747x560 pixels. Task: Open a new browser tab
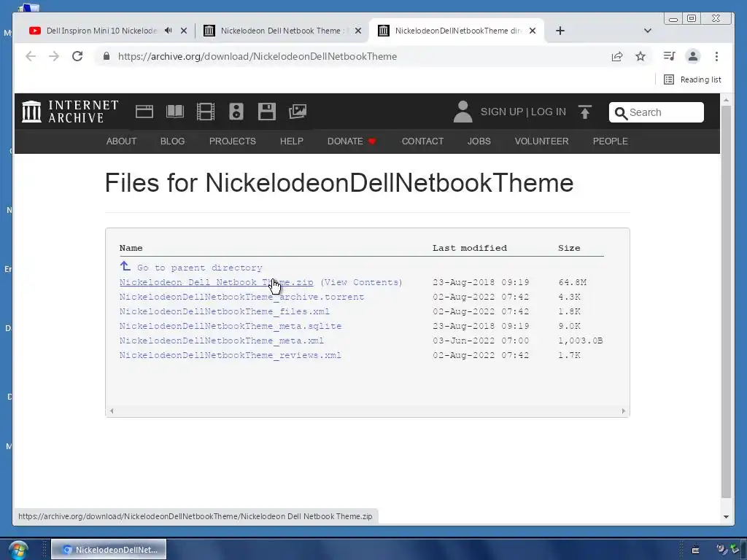coord(560,31)
